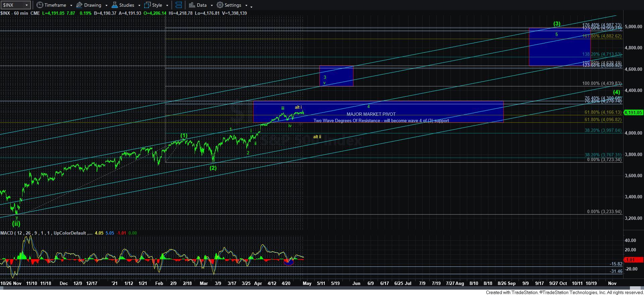Viewport: 644px width, 295px height.
Task: Expand the arrow next to Data
Action: [x=211, y=5]
